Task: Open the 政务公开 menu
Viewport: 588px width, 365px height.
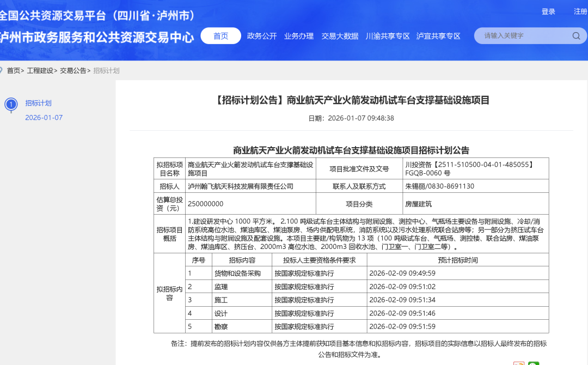Action: pos(262,36)
